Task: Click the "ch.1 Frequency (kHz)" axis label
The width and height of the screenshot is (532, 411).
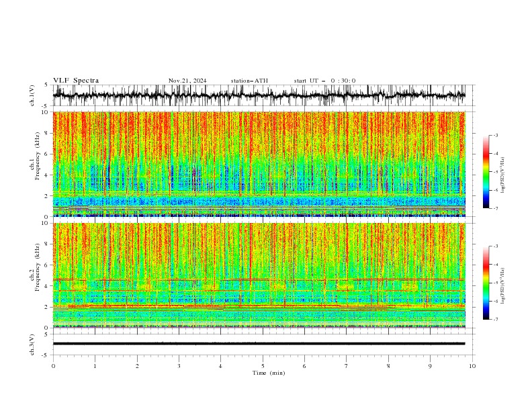Action: (x=36, y=156)
